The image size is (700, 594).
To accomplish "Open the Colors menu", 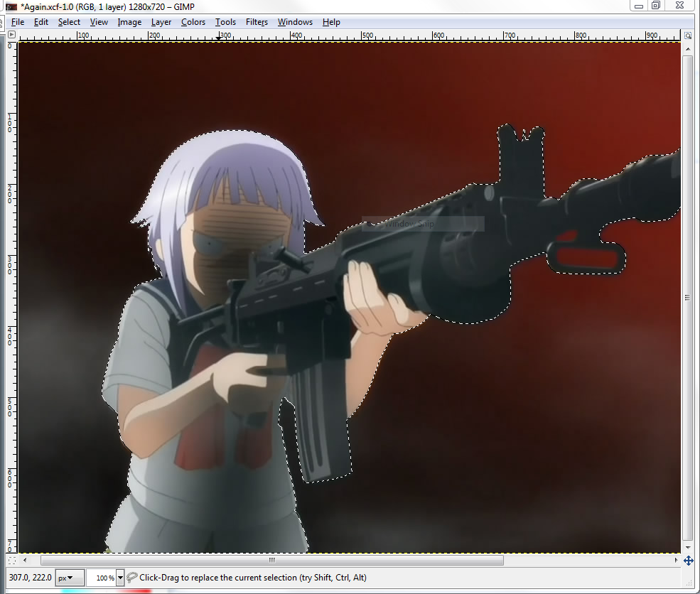I will coord(193,22).
